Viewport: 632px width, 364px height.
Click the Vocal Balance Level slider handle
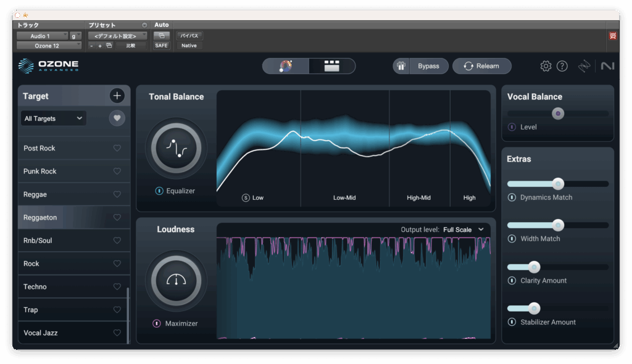coord(558,114)
